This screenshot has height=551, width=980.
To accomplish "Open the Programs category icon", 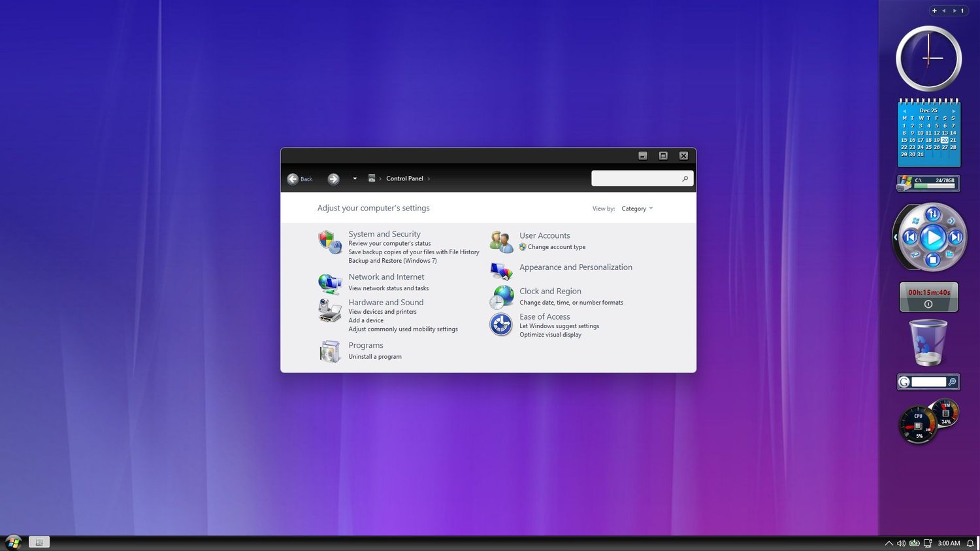I will point(330,351).
